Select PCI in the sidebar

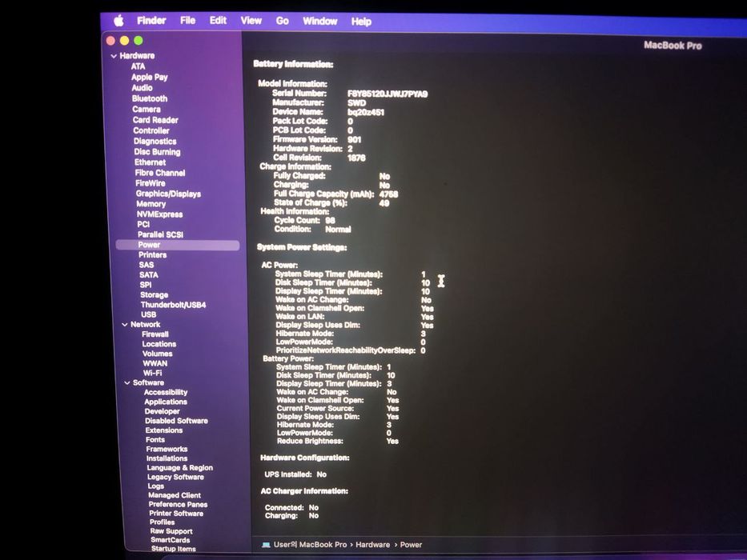143,224
